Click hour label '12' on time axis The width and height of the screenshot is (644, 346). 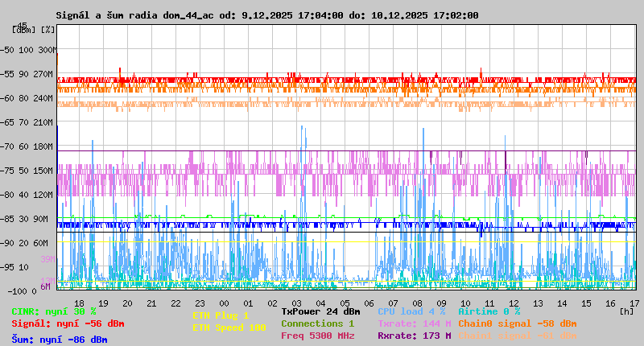point(514,303)
